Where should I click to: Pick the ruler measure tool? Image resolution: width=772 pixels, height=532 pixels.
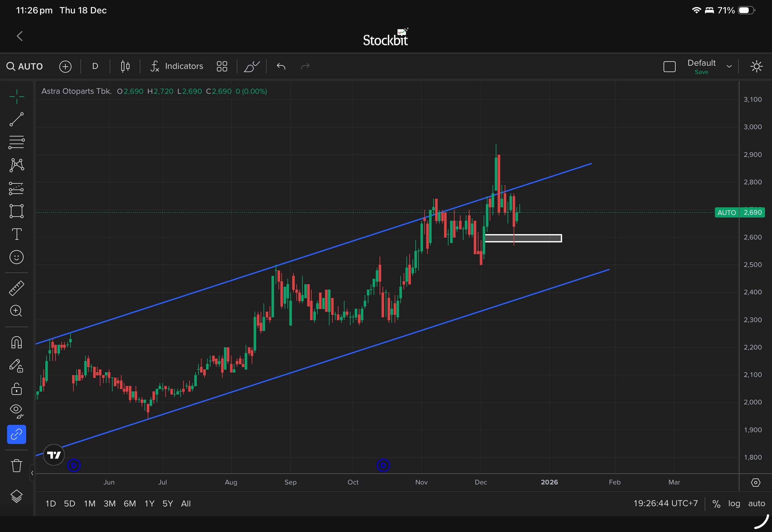click(16, 288)
